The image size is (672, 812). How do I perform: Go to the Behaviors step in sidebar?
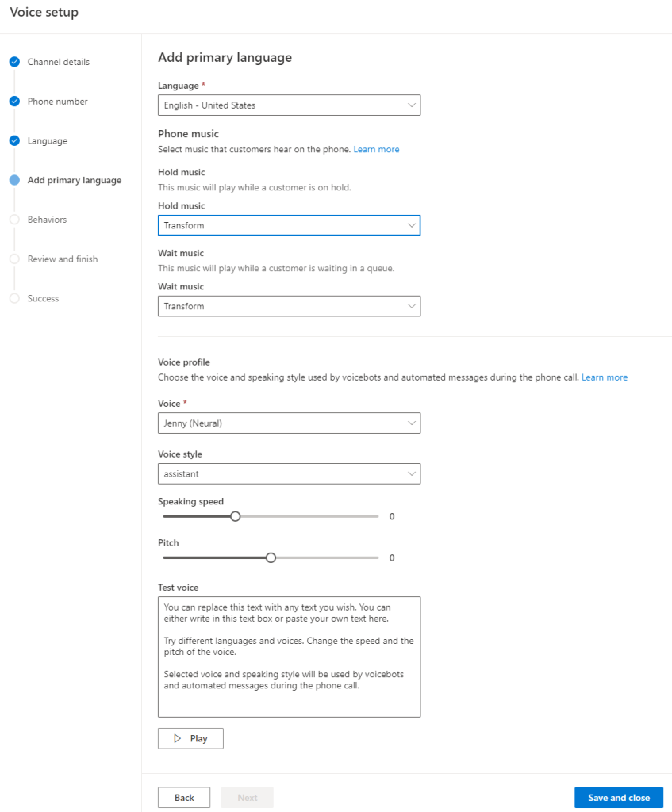point(47,220)
